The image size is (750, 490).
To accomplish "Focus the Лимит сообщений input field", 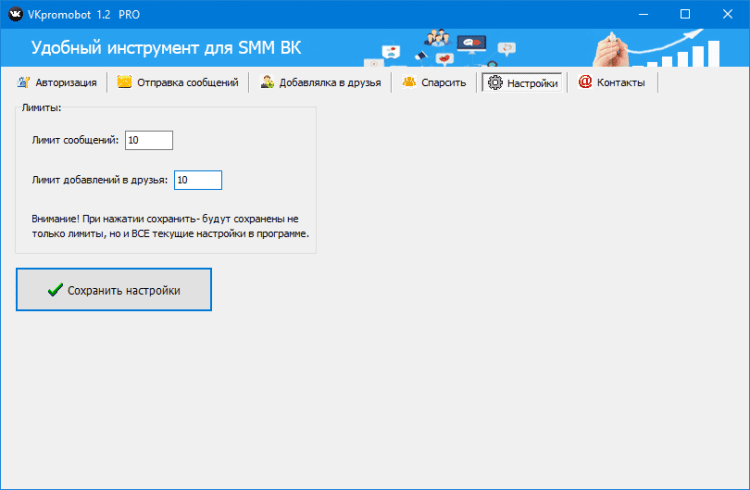I will (x=149, y=140).
